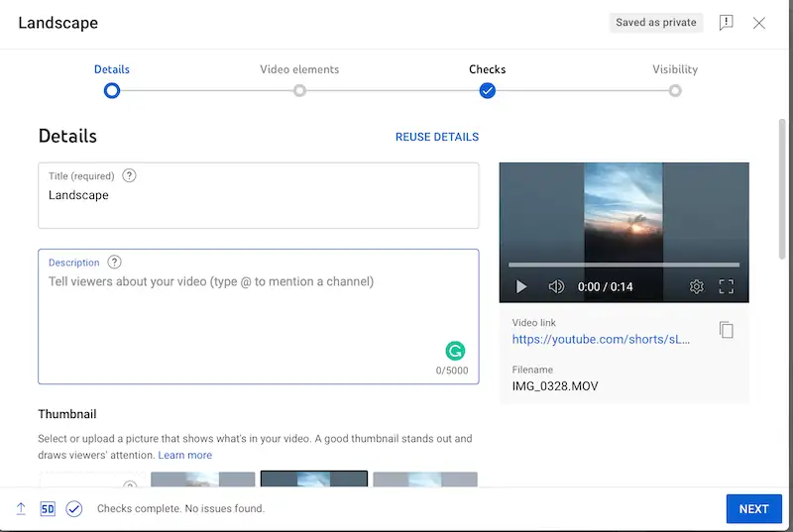Image resolution: width=793 pixels, height=532 pixels.
Task: Click the send feedback icon
Action: [x=726, y=23]
